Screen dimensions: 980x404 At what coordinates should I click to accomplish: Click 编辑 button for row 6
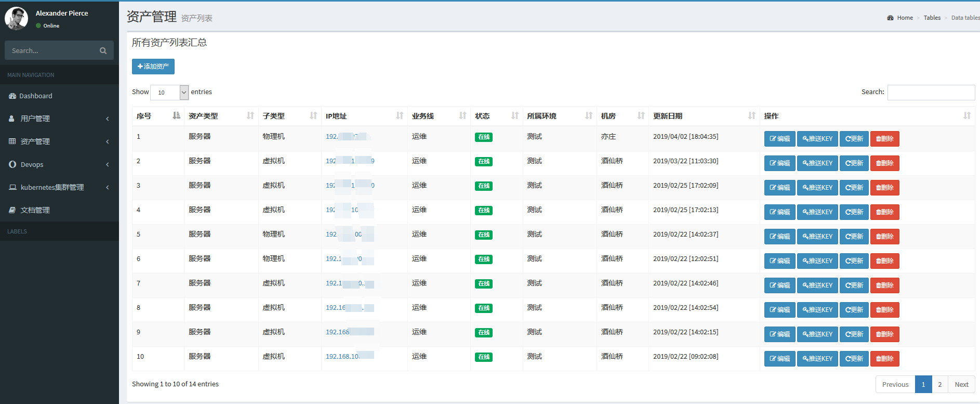point(779,261)
